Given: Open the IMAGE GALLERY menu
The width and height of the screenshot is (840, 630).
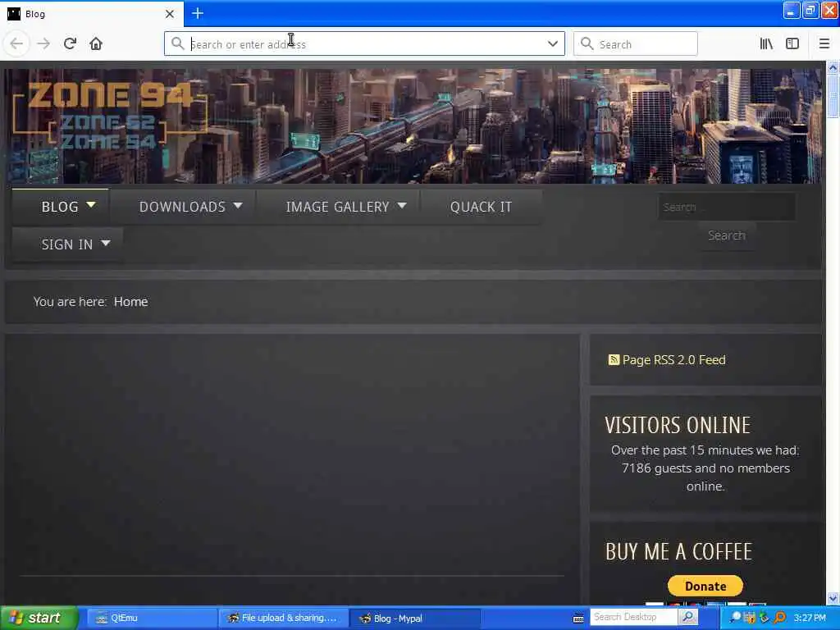Looking at the screenshot, I should pyautogui.click(x=338, y=207).
